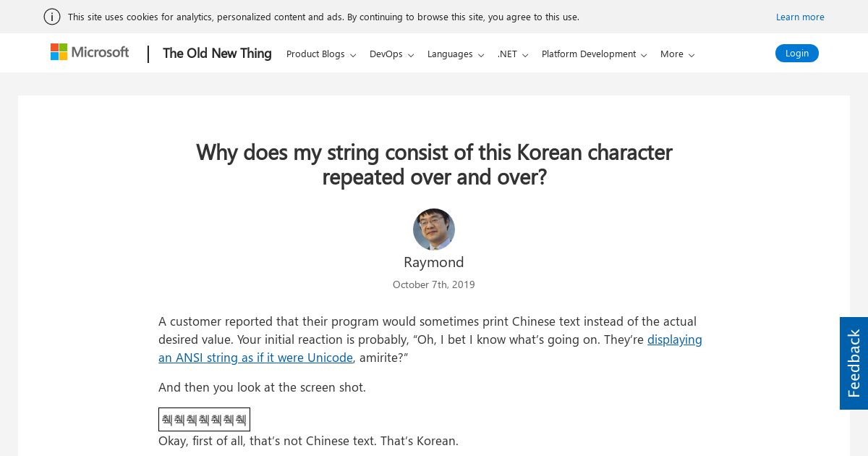Follow the displaying an ANSI string link
This screenshot has height=456, width=868.
point(430,348)
